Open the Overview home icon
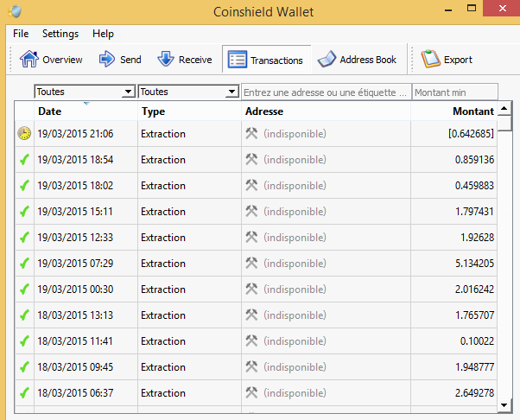520x420 pixels. pyautogui.click(x=29, y=59)
